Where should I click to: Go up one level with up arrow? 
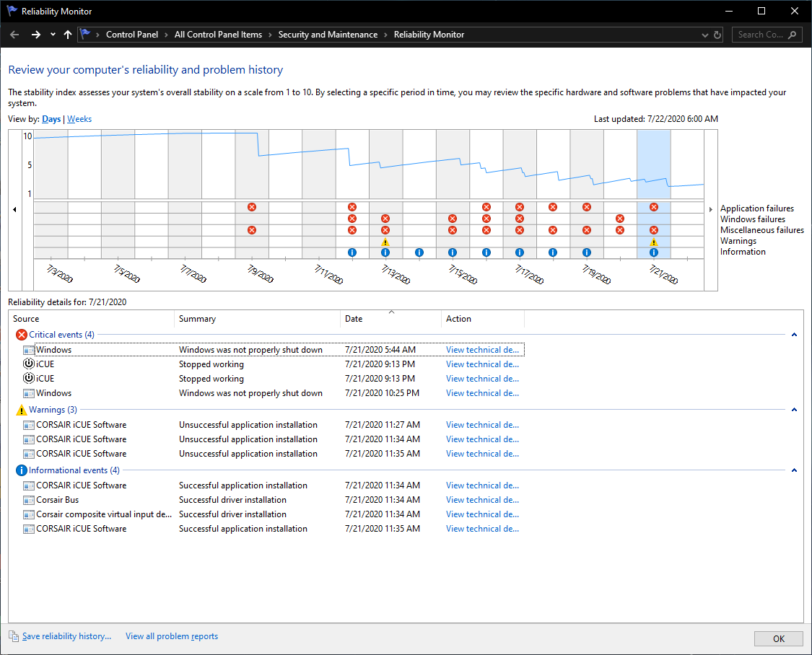pyautogui.click(x=68, y=35)
